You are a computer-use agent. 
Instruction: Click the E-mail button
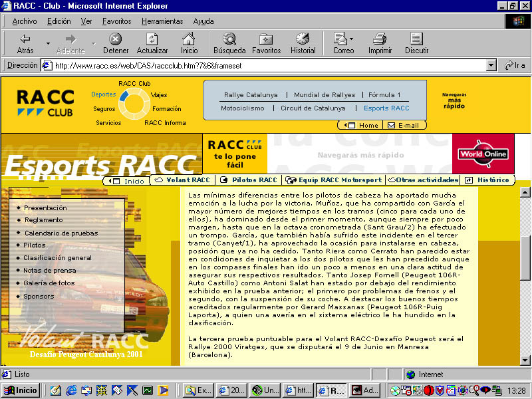404,125
